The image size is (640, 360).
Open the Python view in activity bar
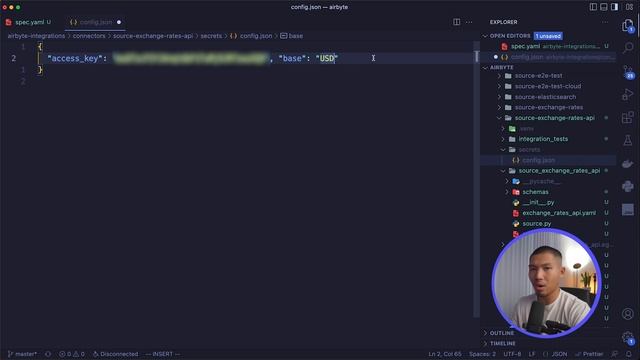(x=628, y=187)
